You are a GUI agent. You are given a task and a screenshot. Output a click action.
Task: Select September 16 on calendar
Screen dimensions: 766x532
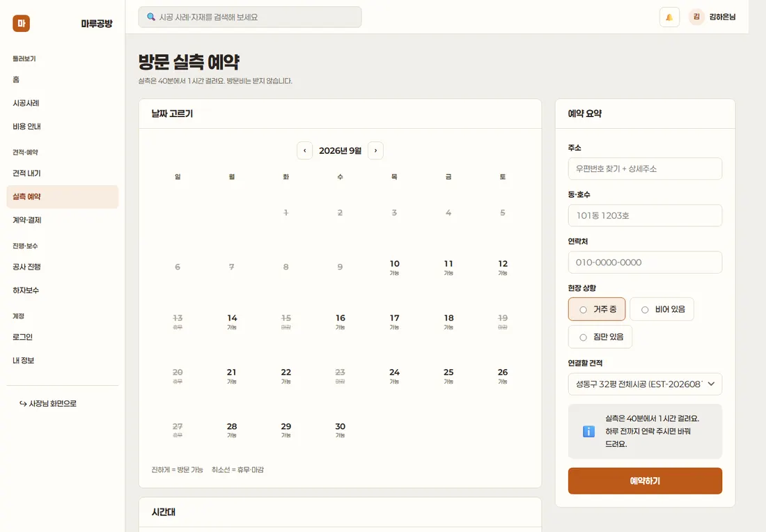pyautogui.click(x=341, y=322)
